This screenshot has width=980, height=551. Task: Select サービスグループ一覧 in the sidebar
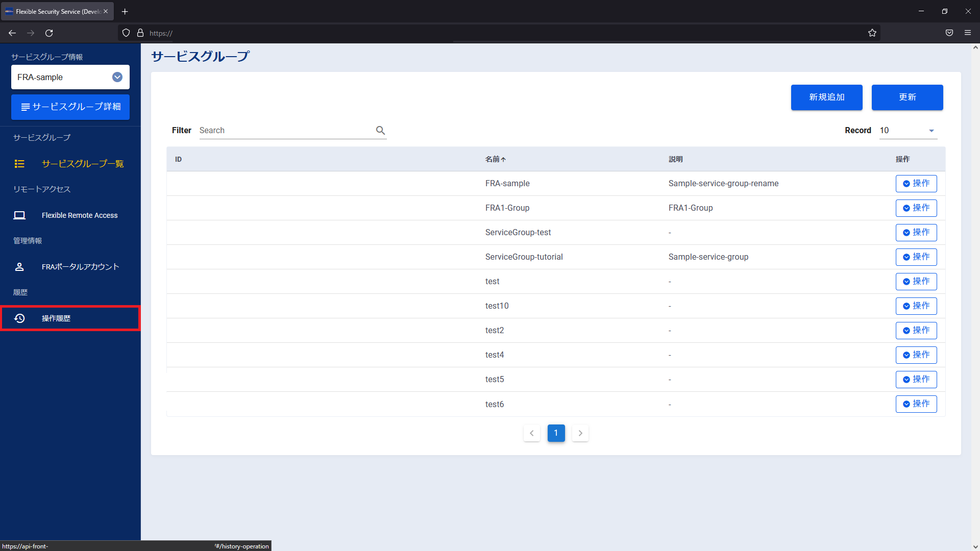coord(83,164)
